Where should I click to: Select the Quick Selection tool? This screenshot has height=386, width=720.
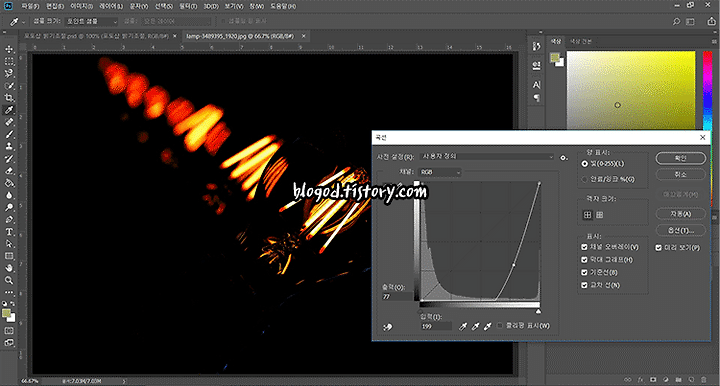(x=9, y=86)
